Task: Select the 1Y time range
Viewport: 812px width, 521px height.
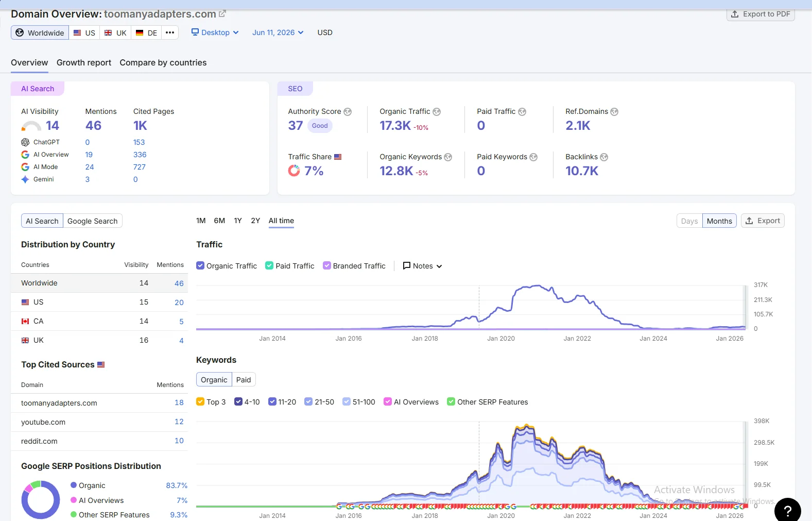Action: pyautogui.click(x=238, y=221)
